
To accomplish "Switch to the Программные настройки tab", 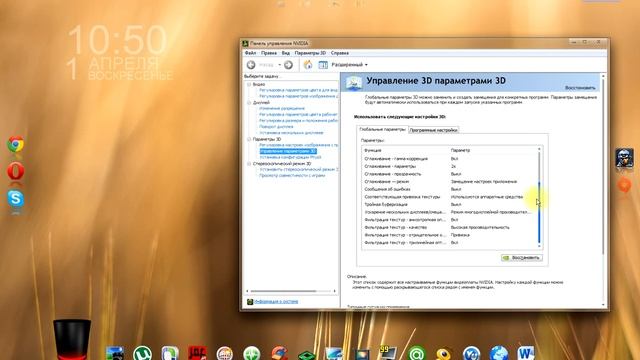I will pyautogui.click(x=433, y=130).
